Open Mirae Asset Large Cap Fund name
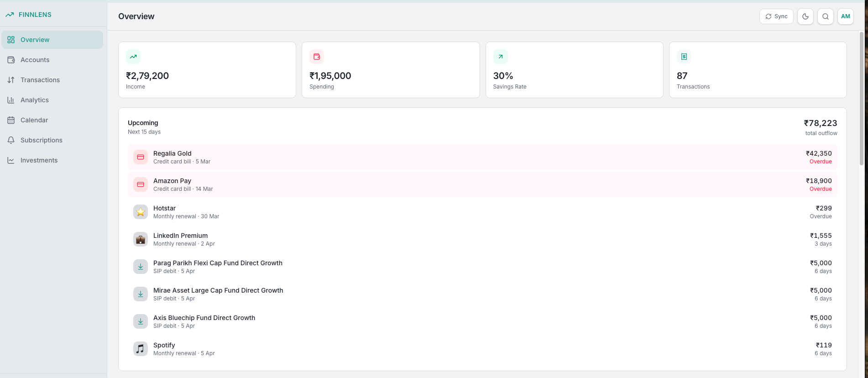Screen dimensions: 868x378 [218, 290]
